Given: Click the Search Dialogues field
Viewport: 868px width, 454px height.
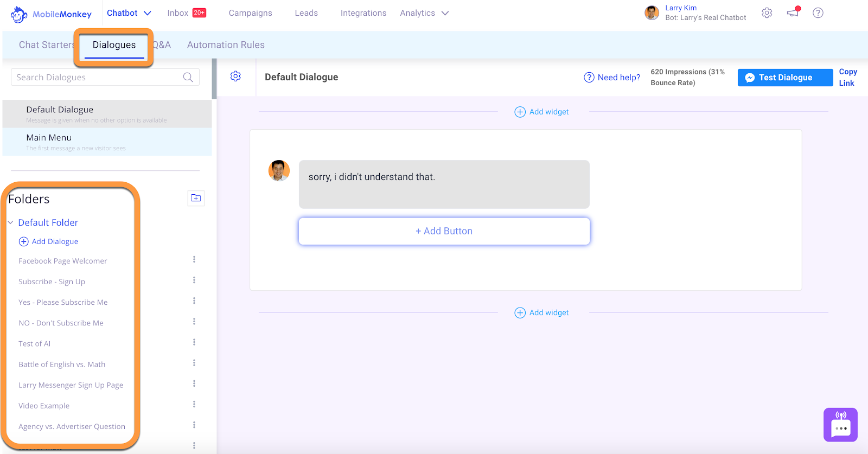Looking at the screenshot, I should coord(105,77).
